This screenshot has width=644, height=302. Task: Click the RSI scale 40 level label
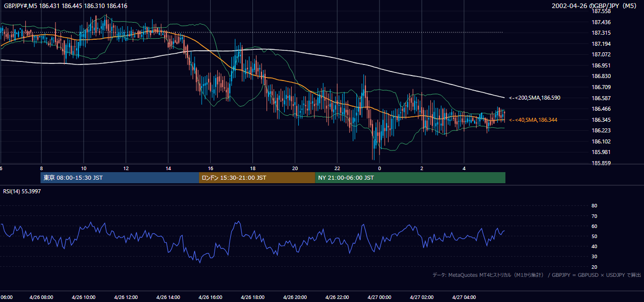pos(594,246)
